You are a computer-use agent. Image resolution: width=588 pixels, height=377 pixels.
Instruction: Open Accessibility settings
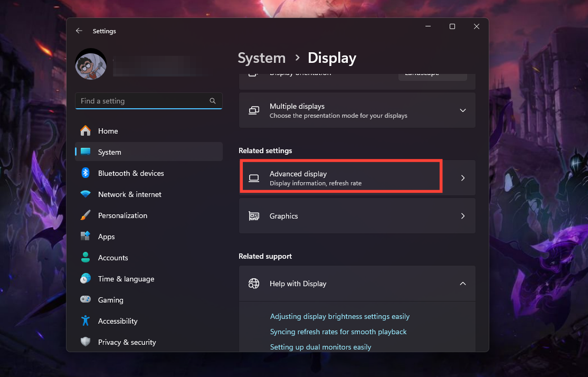tap(148, 321)
